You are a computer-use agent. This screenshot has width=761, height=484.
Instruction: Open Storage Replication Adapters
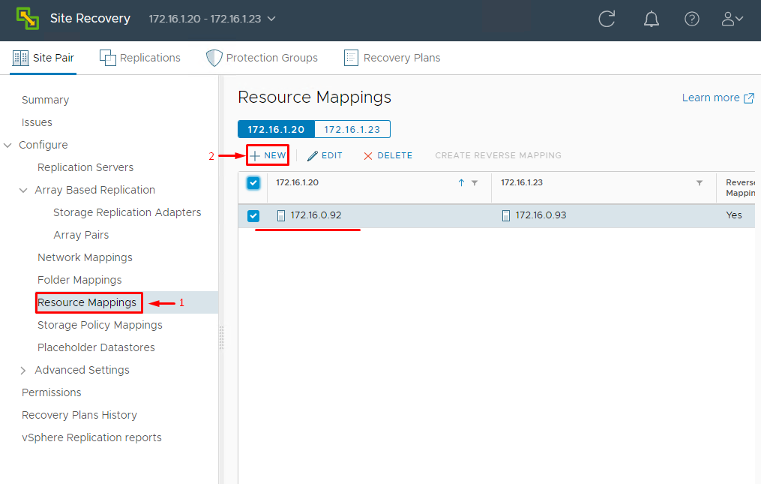click(x=127, y=213)
